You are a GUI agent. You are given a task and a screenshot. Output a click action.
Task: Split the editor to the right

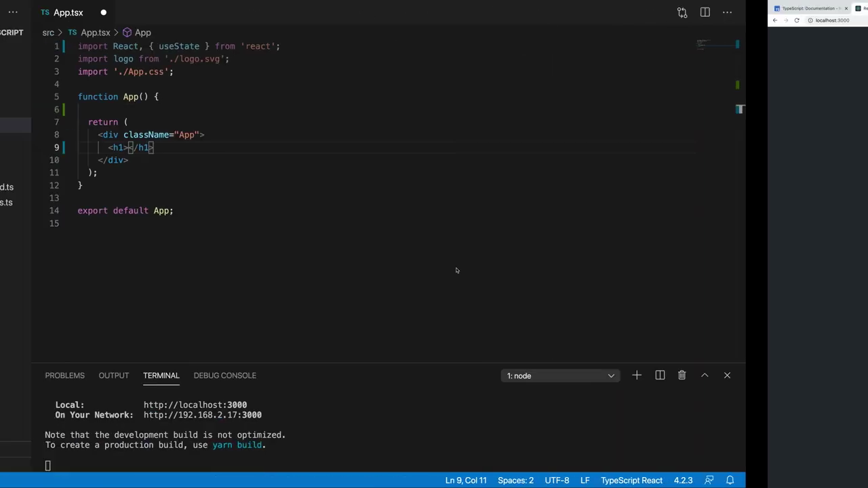705,12
